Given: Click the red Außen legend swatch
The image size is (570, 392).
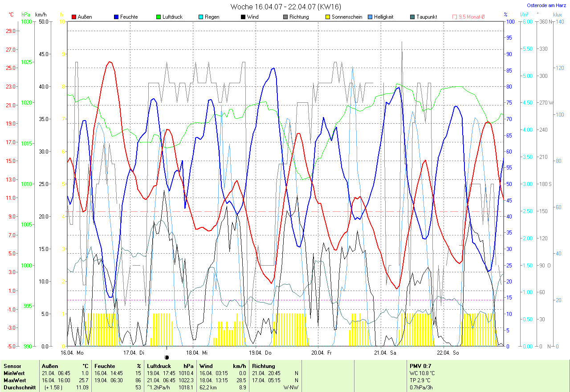Looking at the screenshot, I should (x=74, y=17).
